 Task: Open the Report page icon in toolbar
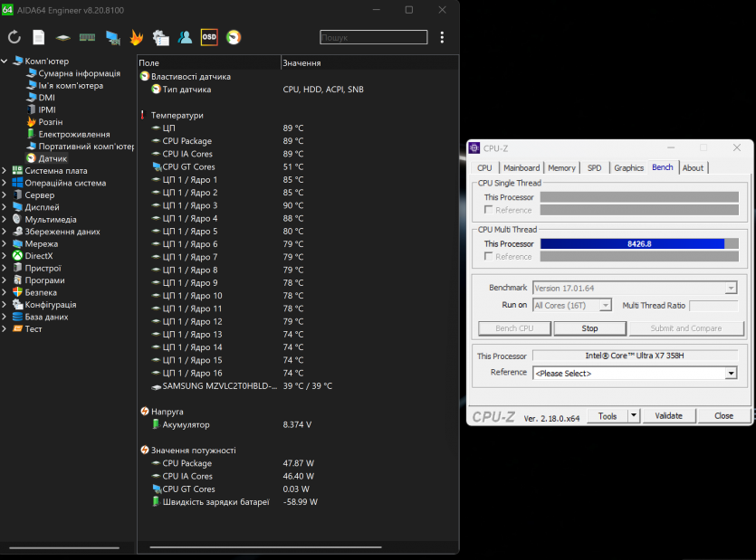point(39,37)
